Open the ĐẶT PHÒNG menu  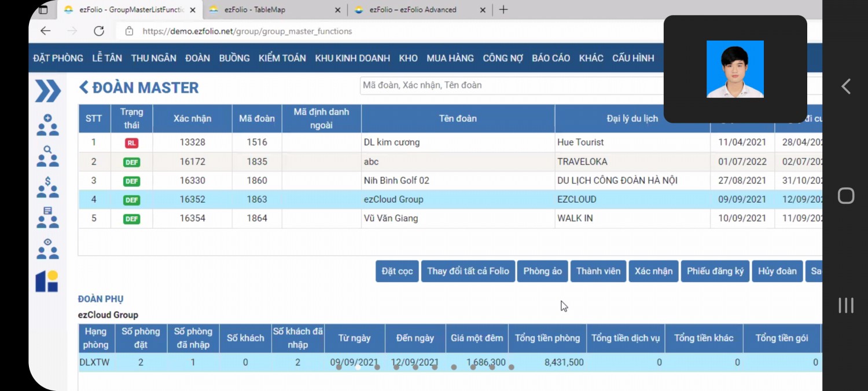(58, 58)
